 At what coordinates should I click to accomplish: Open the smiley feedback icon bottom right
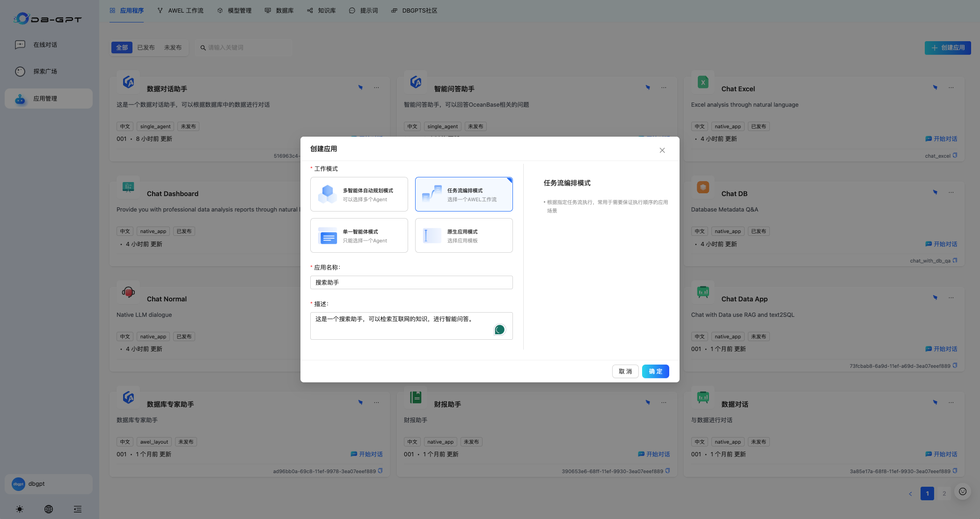click(963, 491)
